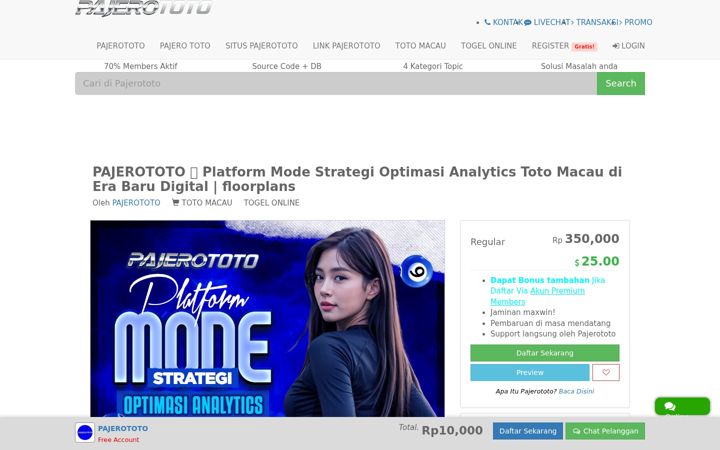The width and height of the screenshot is (720, 450).
Task: Open PAJEROTOTO name link in bottom bar
Action: tap(123, 428)
